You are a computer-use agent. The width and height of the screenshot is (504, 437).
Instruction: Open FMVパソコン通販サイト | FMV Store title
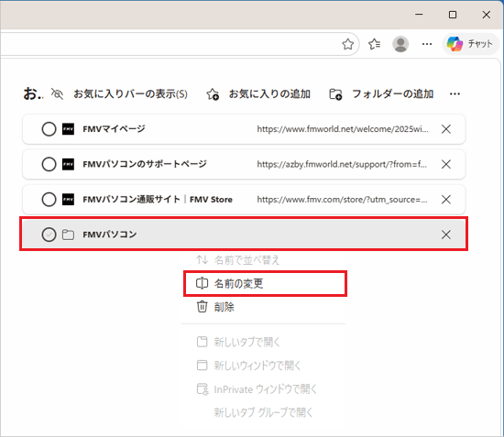(x=158, y=199)
